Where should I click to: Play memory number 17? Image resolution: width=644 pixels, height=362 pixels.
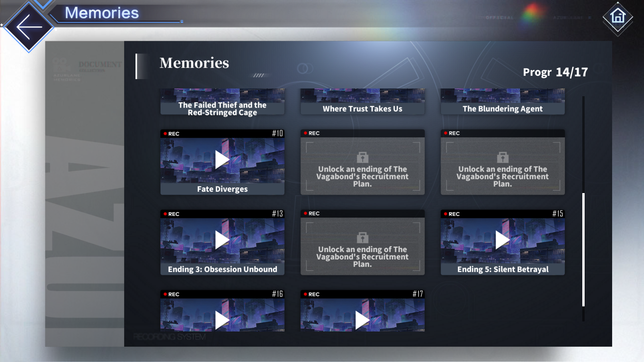click(362, 320)
